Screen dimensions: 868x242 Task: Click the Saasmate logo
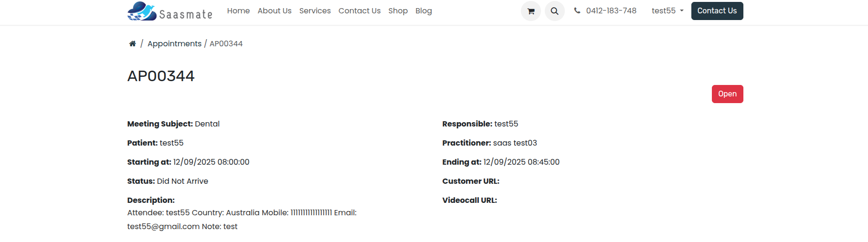click(x=169, y=11)
